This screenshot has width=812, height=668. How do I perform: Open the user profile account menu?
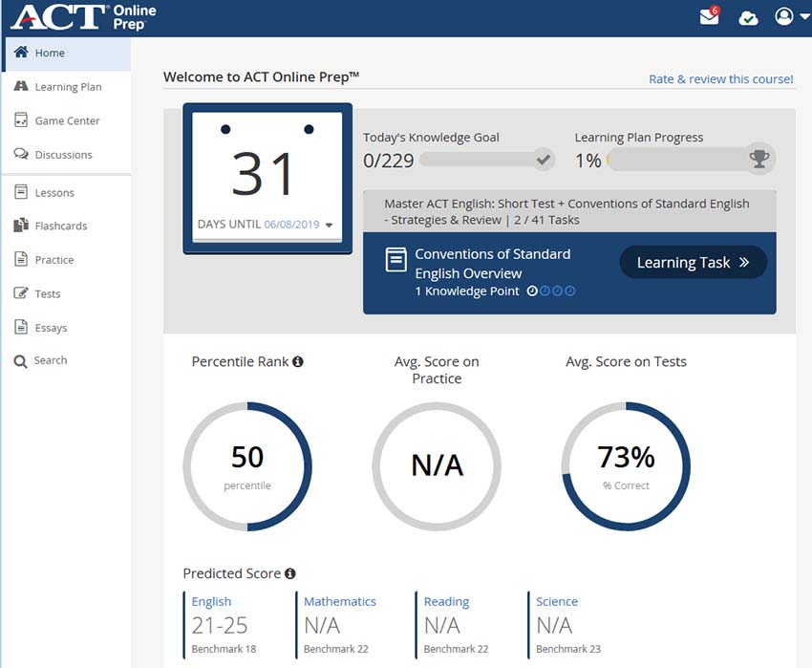[789, 17]
